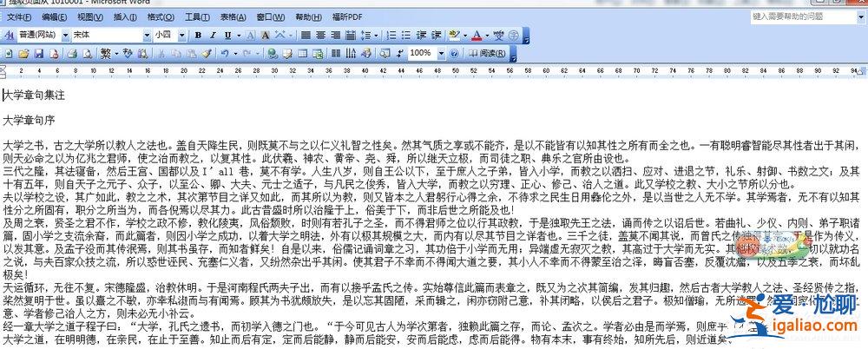Run spelling and grammar check
The height and width of the screenshot is (349, 868).
pyautogui.click(x=128, y=53)
